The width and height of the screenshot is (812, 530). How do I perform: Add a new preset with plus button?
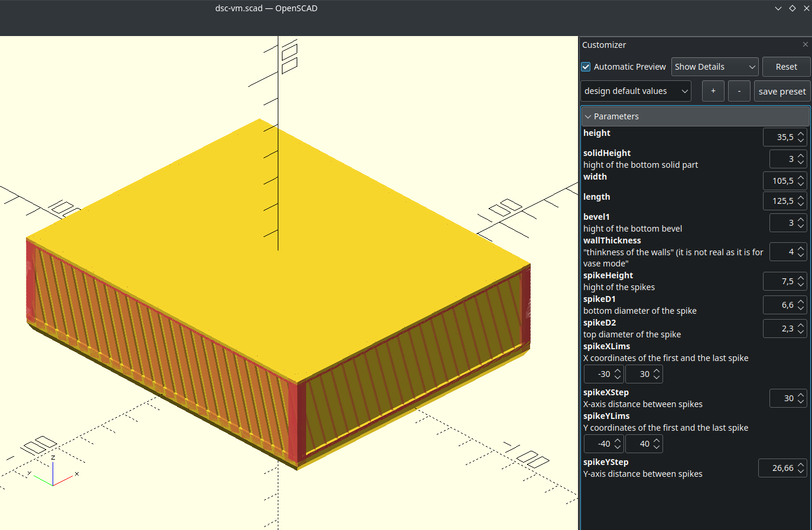coord(713,91)
